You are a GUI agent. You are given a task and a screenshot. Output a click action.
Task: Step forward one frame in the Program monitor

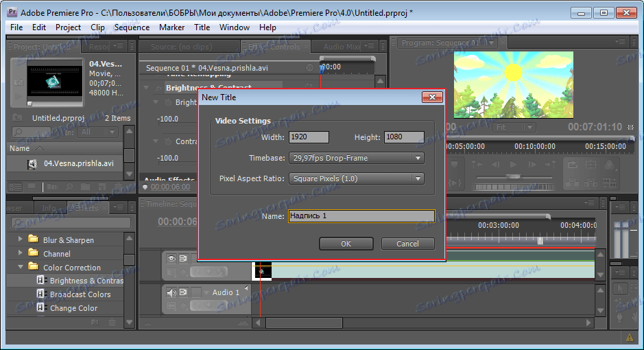(x=532, y=164)
